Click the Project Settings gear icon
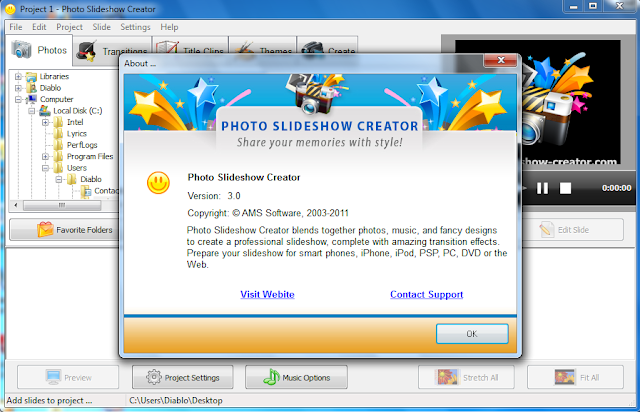640x412 pixels. point(154,377)
